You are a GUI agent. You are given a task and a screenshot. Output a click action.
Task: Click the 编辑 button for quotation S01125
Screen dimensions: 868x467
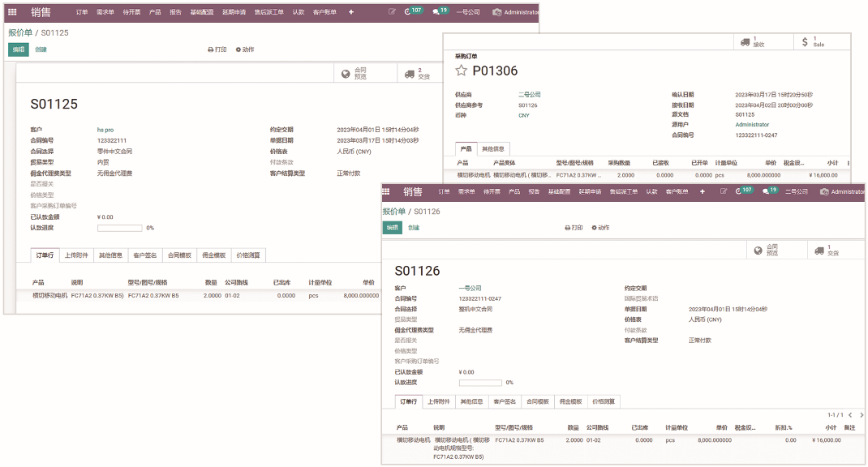tap(18, 49)
